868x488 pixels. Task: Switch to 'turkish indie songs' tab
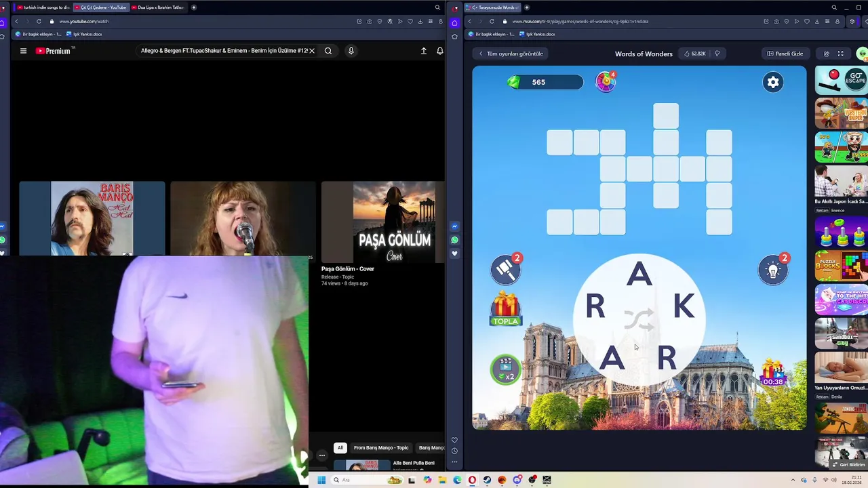(42, 7)
